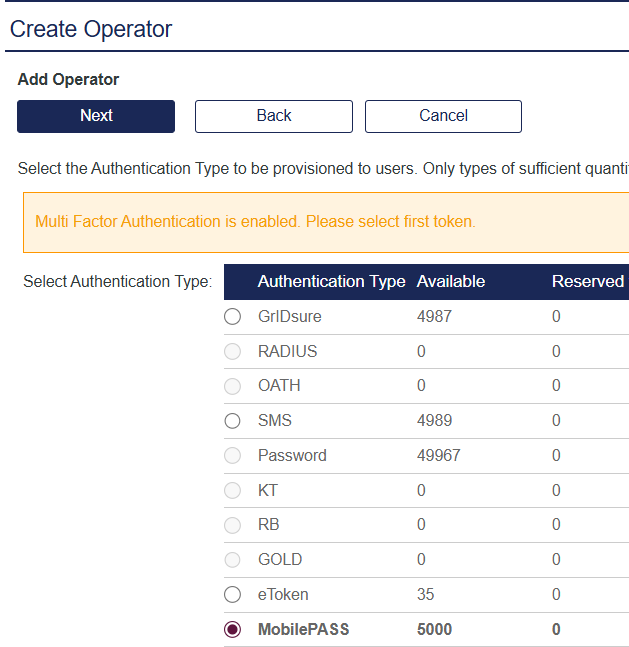Select the RB radio button
Screen dimensions: 629x647
coord(233,525)
